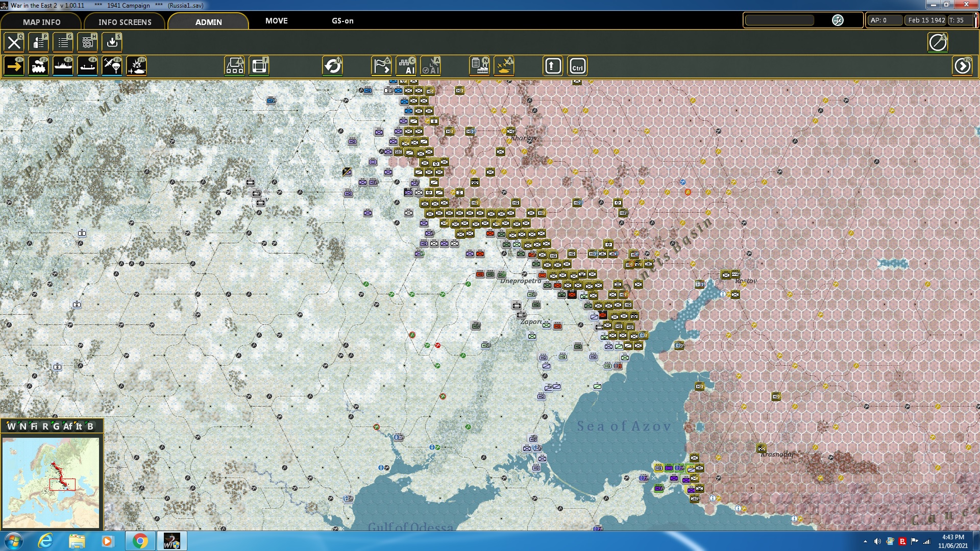Open F3 Naval transport mode

pyautogui.click(x=63, y=65)
